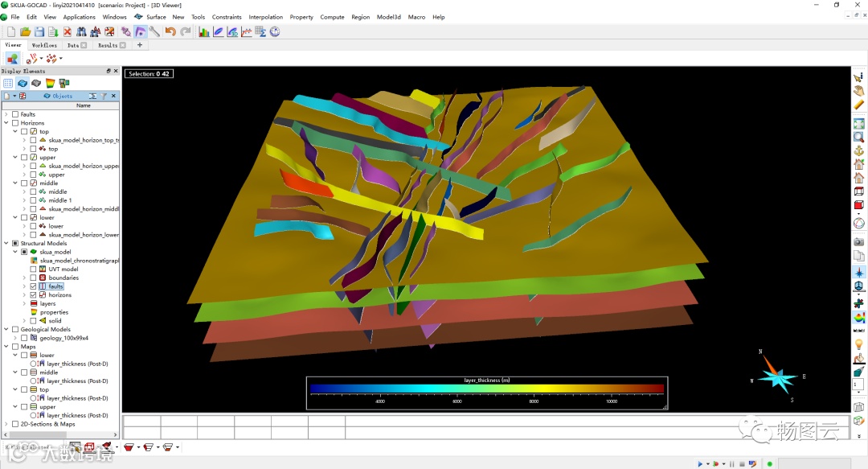Open the Surface menu
The height and width of the screenshot is (469, 868).
point(156,17)
